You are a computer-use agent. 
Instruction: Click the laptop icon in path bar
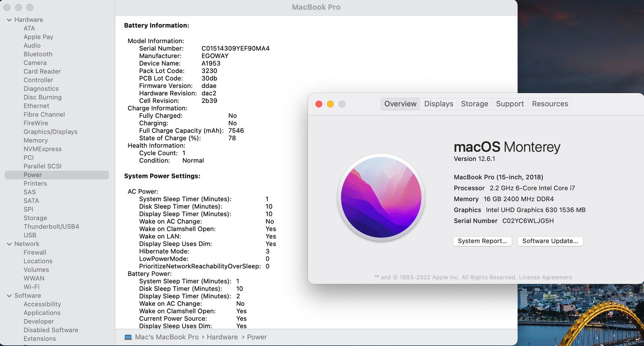[x=128, y=337]
